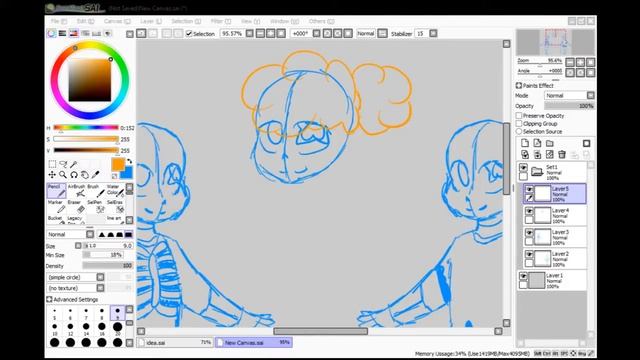This screenshot has height=360, width=640.
Task: Activate the rotate view tool
Action: click(74, 175)
